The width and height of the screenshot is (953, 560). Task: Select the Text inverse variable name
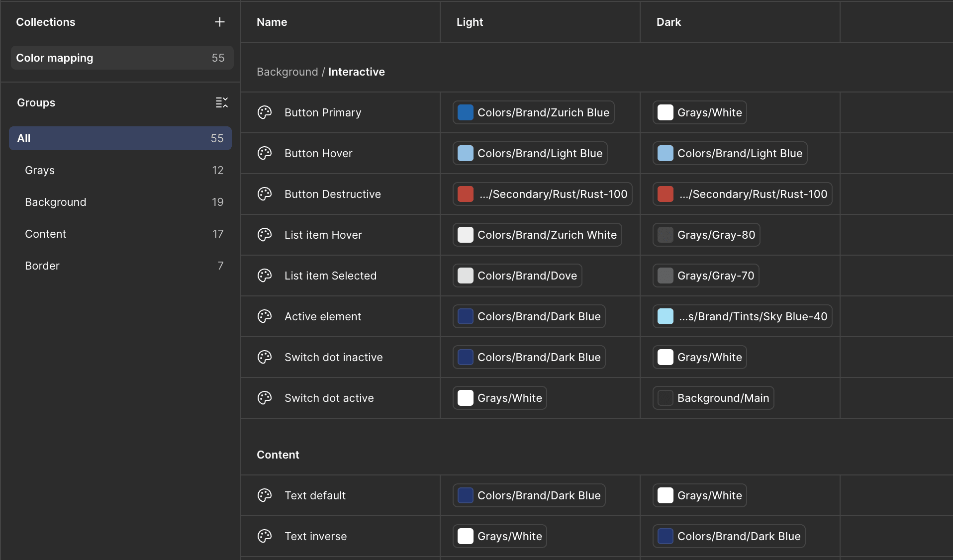[x=315, y=536]
